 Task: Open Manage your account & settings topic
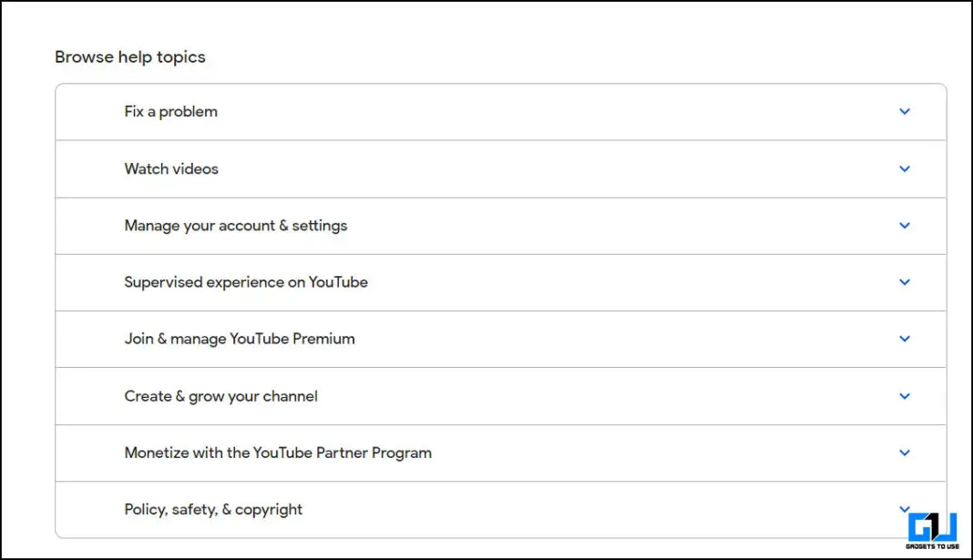tap(236, 225)
